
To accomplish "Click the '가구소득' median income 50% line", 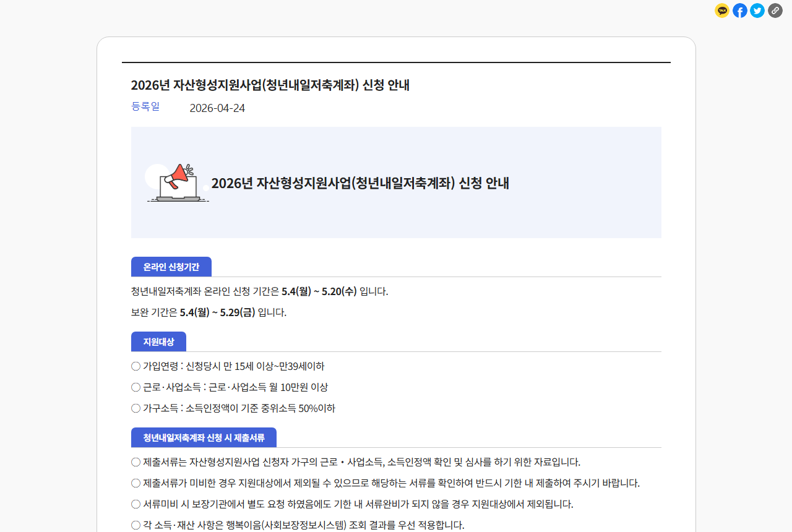I will pyautogui.click(x=233, y=408).
